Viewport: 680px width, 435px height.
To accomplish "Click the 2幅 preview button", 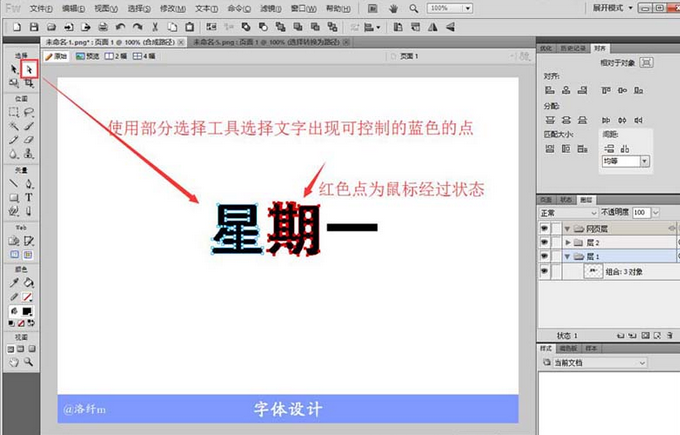I will pos(119,57).
